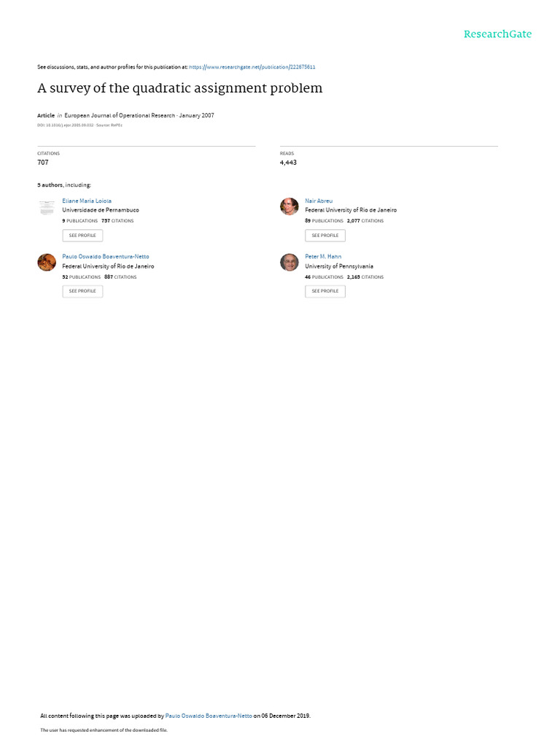Click the DOI text under article info

(65, 125)
